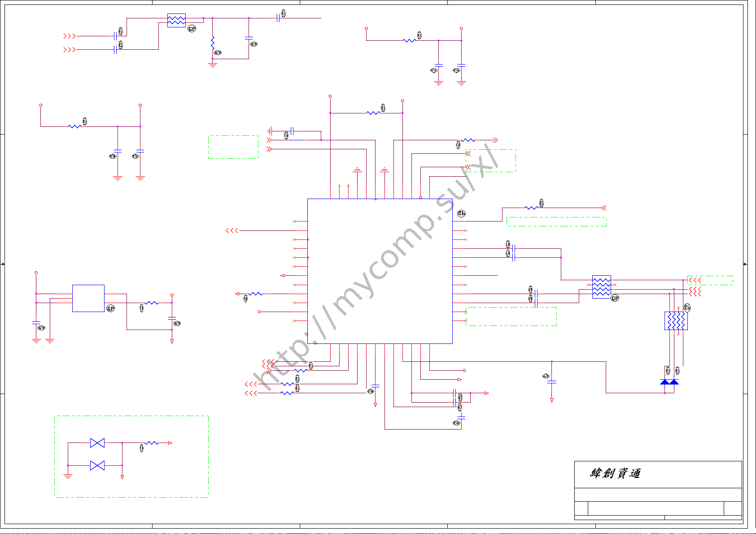Click the Cb marker beside the central chip

click(x=461, y=213)
